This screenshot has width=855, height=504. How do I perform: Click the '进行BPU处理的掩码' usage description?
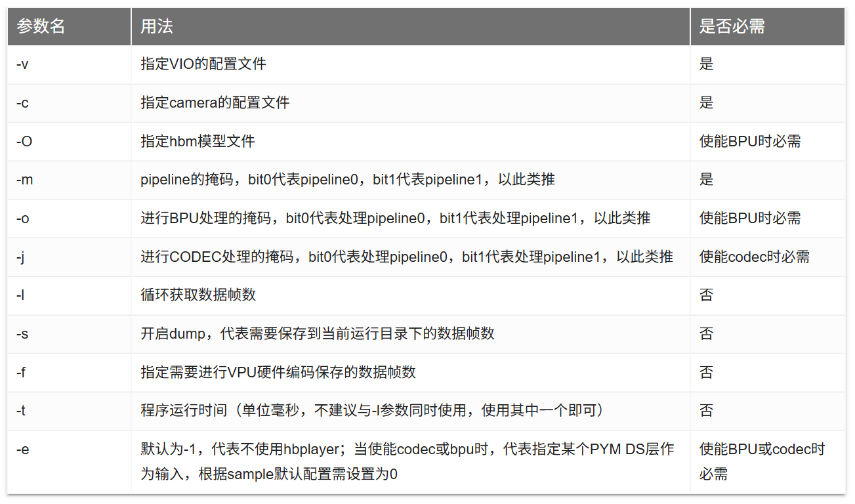396,218
